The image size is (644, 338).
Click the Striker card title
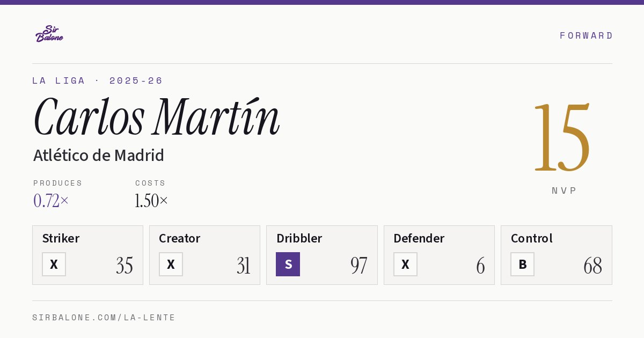[61, 238]
